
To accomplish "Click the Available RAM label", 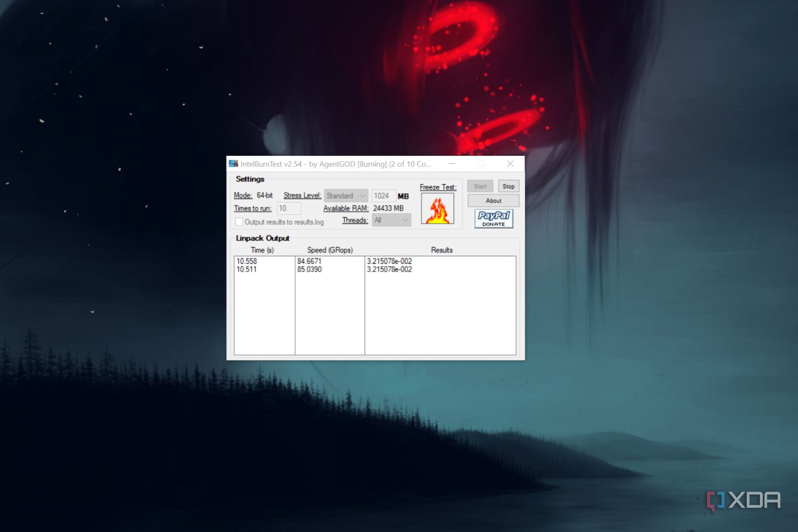I will 345,208.
